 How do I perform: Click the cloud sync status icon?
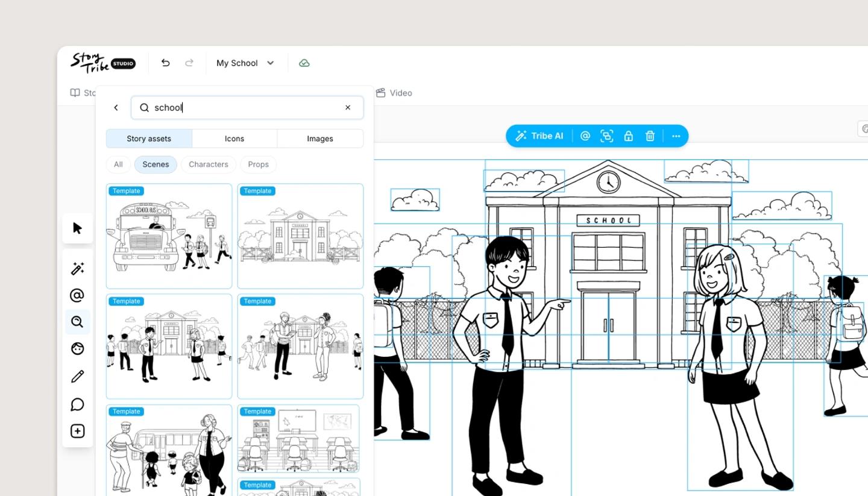[304, 63]
